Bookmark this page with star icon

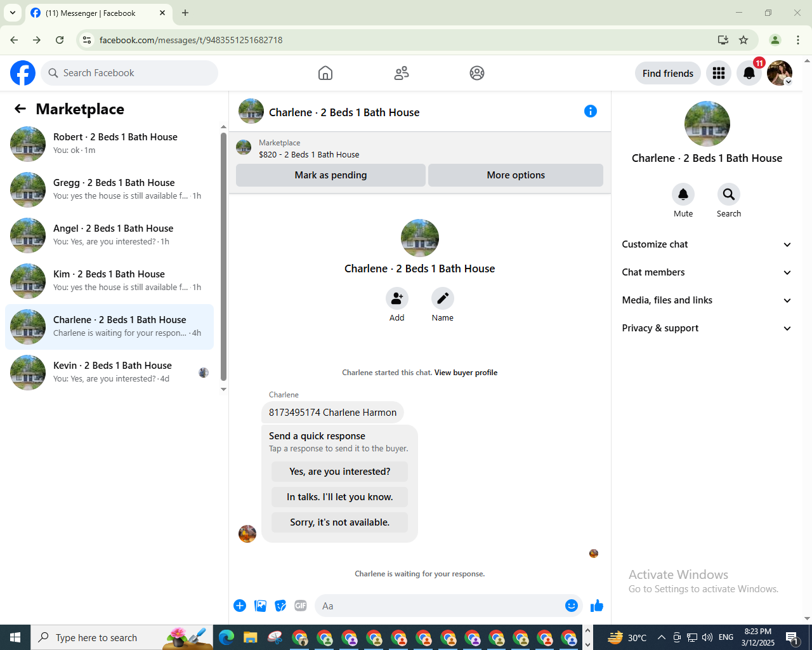tap(743, 40)
